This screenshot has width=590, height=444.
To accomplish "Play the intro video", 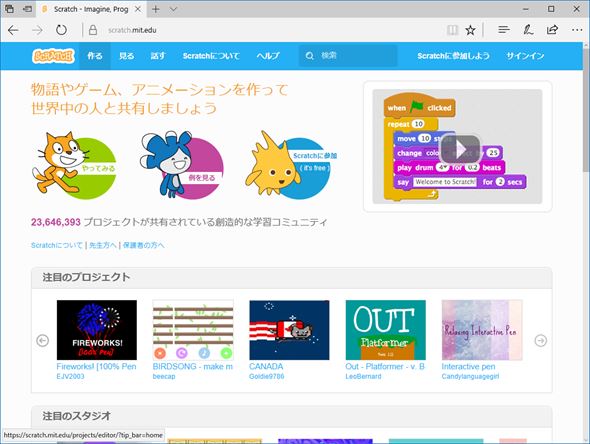I will (x=461, y=149).
